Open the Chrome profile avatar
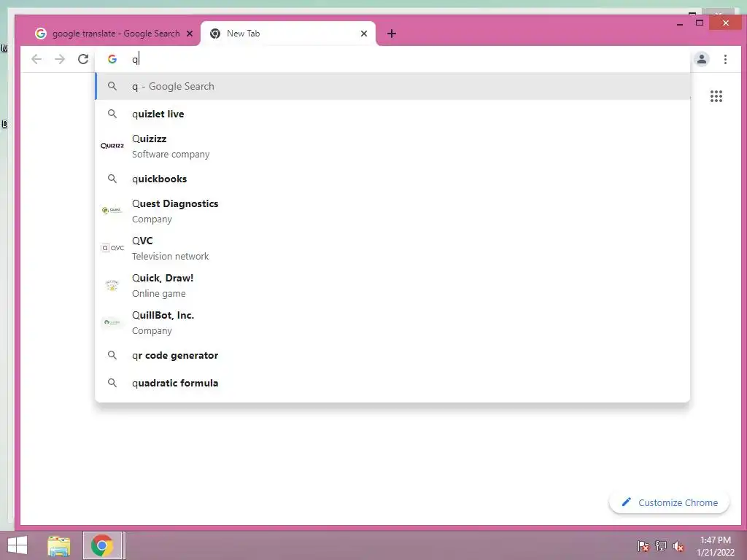The width and height of the screenshot is (747, 560). coord(701,59)
